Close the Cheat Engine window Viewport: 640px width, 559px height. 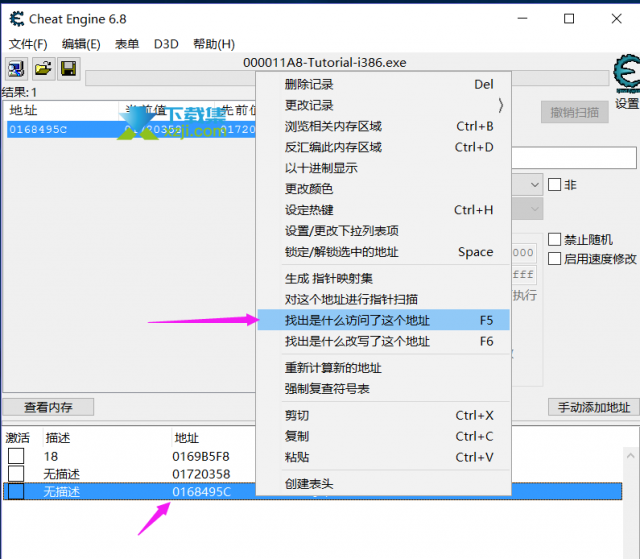tap(616, 19)
